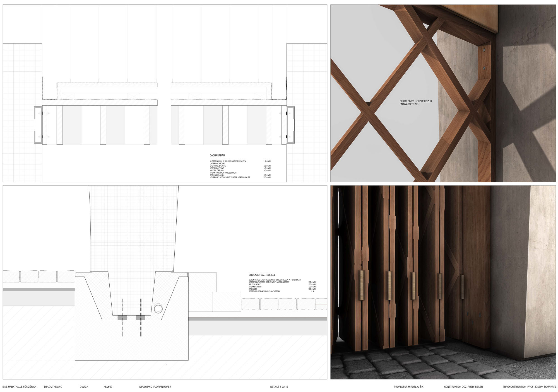Image resolution: width=558 pixels, height=392 pixels.
Task: Select the 'SPLITSCHICHT' entry
Action: click(254, 284)
